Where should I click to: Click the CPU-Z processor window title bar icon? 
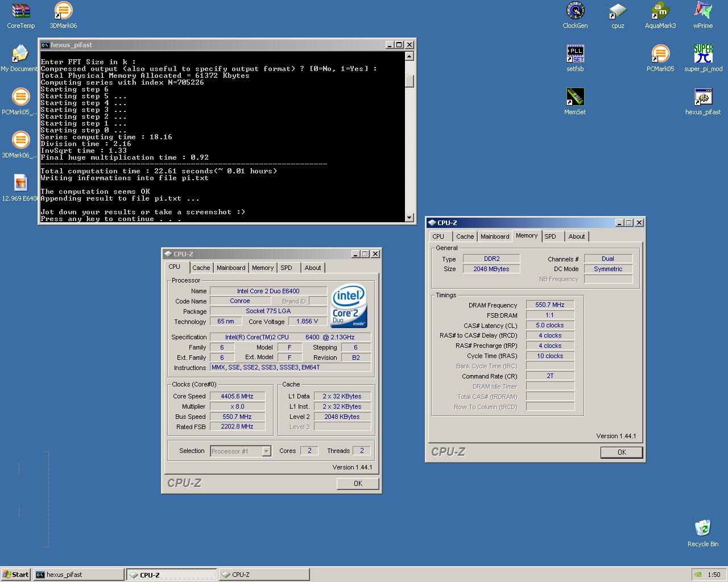(168, 254)
